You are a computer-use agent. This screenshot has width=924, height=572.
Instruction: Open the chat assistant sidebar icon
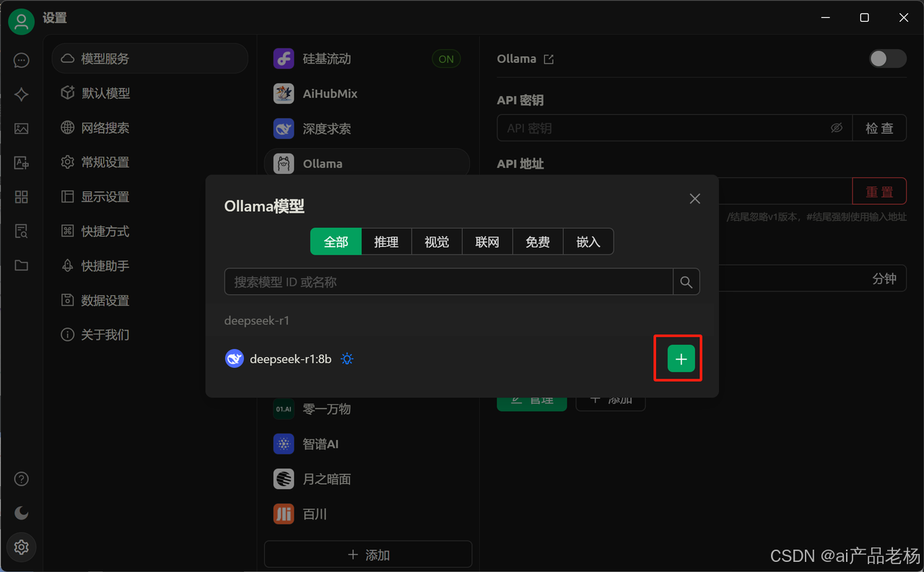(22, 61)
